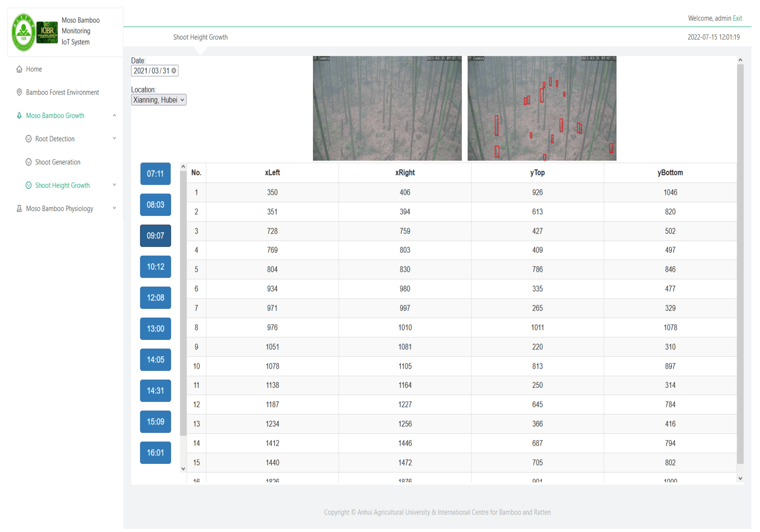
Task: Click xLeft value 976 in row 8
Action: pyautogui.click(x=272, y=327)
